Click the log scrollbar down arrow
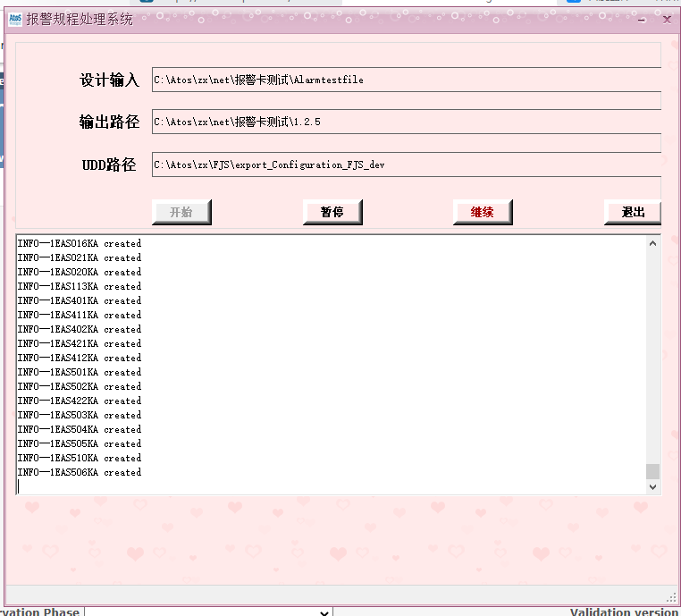The width and height of the screenshot is (681, 616). [x=652, y=486]
